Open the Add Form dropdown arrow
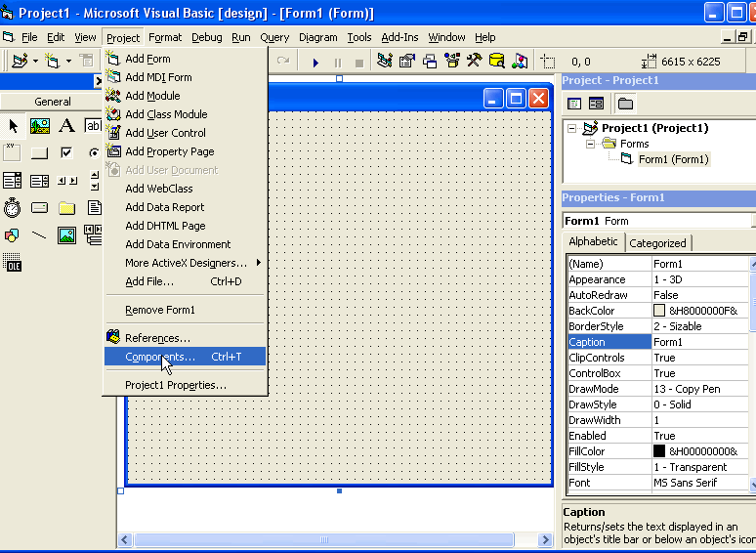756x553 pixels. tap(68, 62)
